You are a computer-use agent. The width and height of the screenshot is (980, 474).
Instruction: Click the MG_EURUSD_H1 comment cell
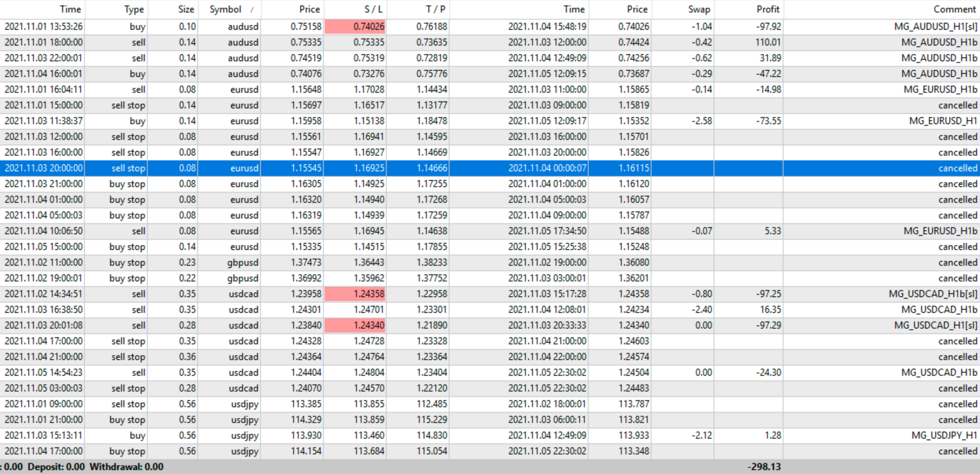point(942,121)
